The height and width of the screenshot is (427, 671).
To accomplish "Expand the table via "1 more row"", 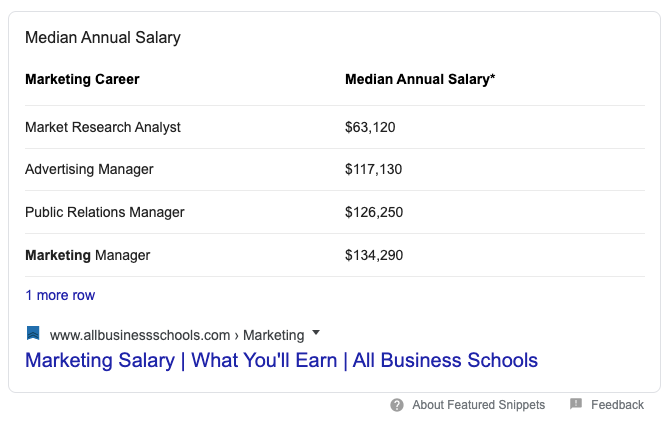I will [60, 295].
